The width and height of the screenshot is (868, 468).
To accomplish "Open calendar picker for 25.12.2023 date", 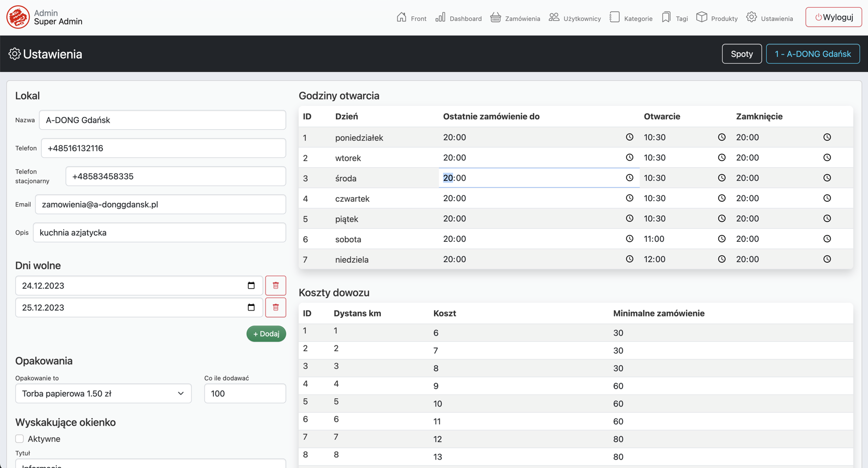I will 251,307.
